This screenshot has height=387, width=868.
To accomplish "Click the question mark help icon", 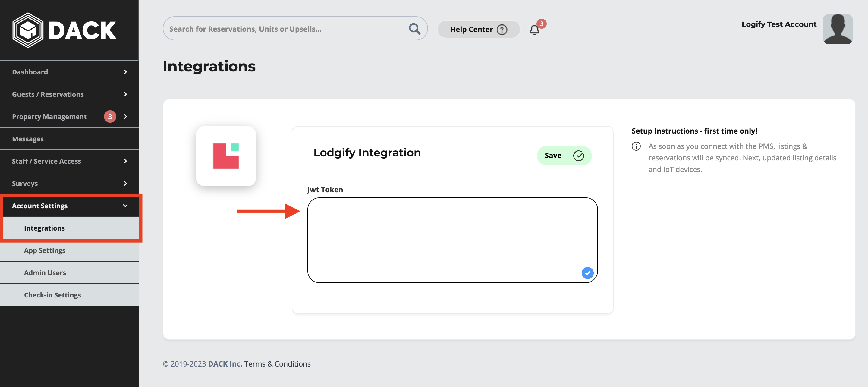I will 502,30.
